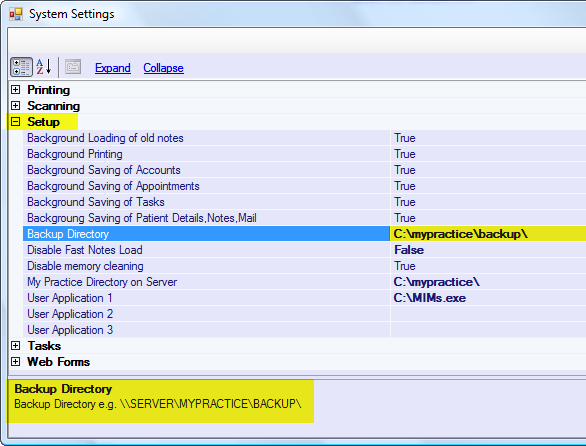
Task: Sort properties alphabetically with A-Z icon
Action: click(x=44, y=67)
